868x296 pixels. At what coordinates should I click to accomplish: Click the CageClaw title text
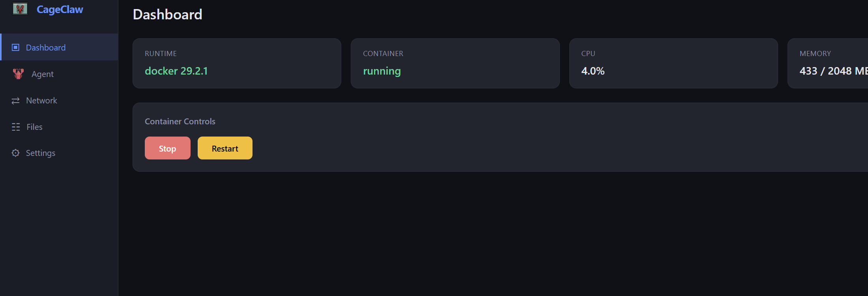[x=60, y=9]
